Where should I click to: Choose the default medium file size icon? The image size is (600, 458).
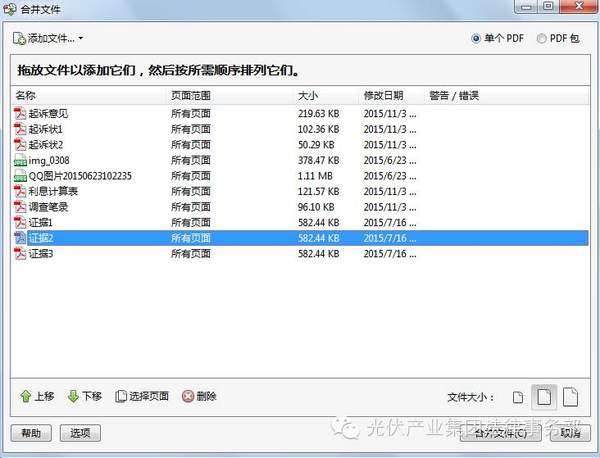tap(544, 397)
